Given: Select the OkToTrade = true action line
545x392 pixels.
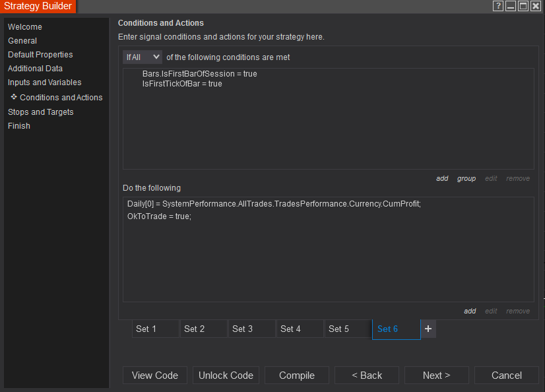Looking at the screenshot, I should [x=159, y=216].
